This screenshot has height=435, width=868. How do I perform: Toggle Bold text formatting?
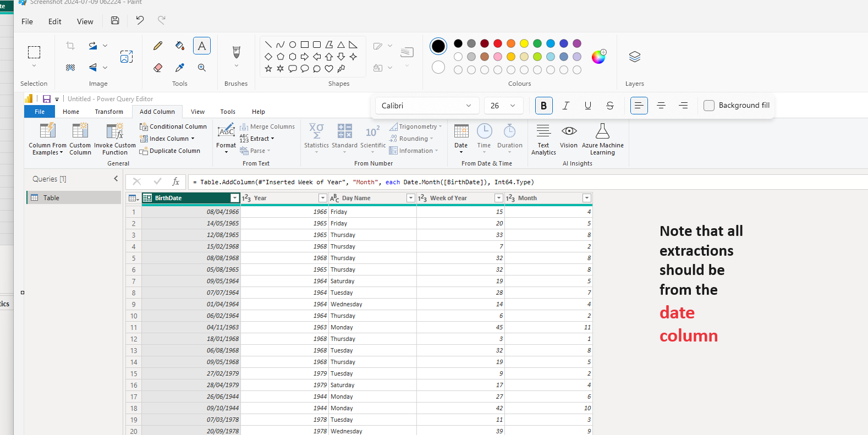point(543,106)
